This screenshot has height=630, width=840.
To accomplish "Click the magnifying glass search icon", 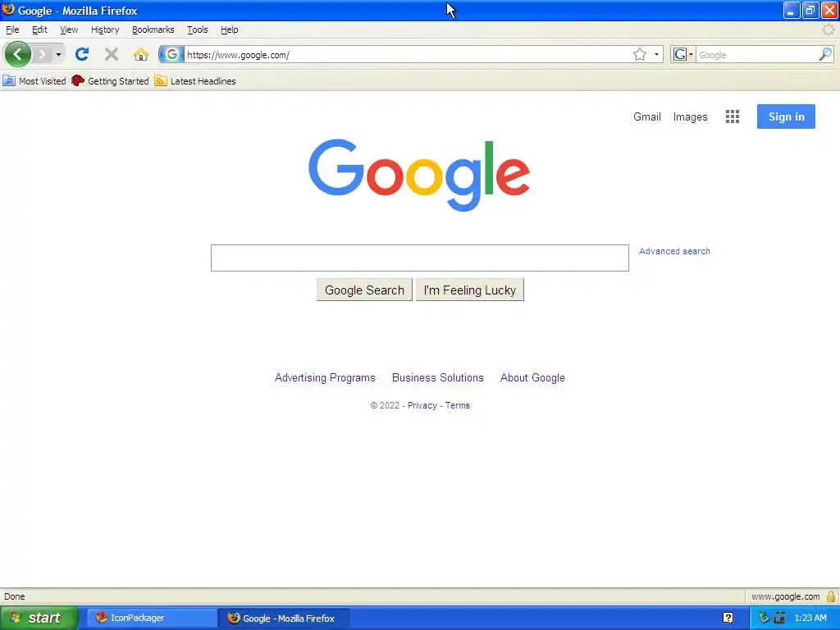I will pyautogui.click(x=825, y=54).
